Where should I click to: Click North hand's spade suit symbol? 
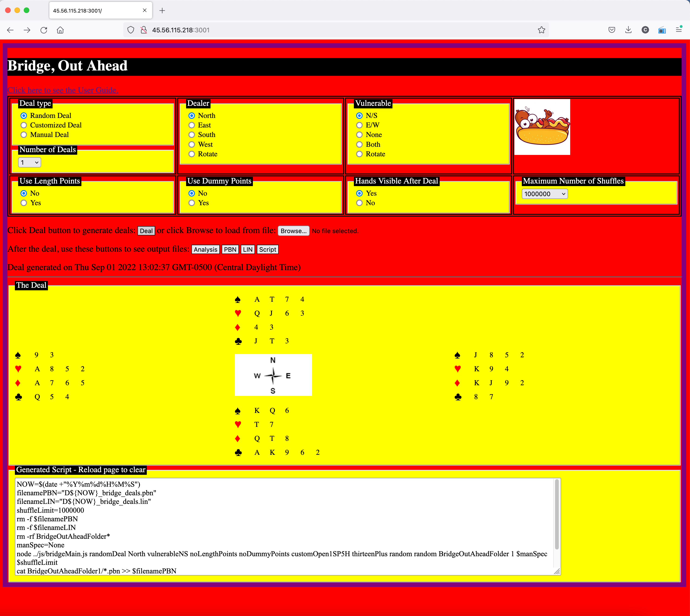tap(238, 300)
